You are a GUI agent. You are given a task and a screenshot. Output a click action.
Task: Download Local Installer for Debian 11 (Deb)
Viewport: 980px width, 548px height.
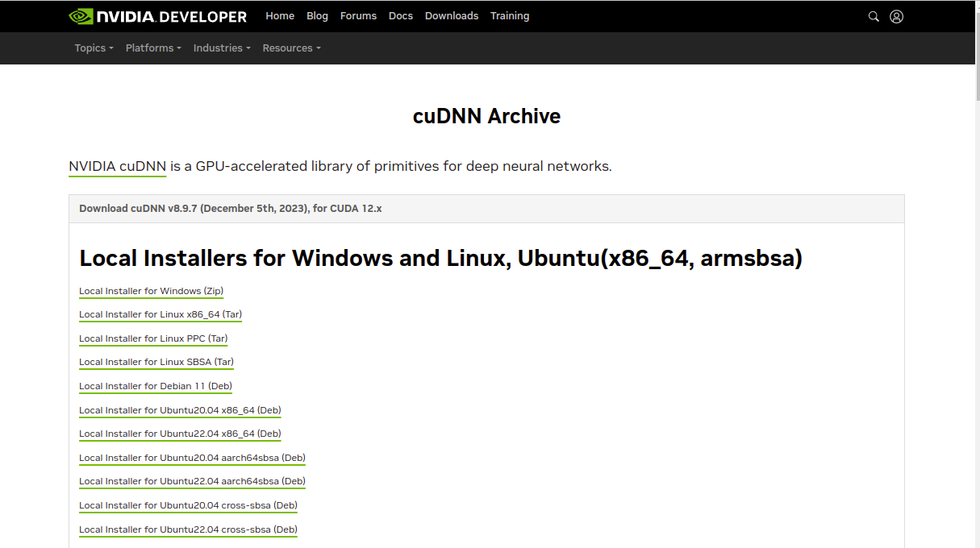click(x=156, y=386)
